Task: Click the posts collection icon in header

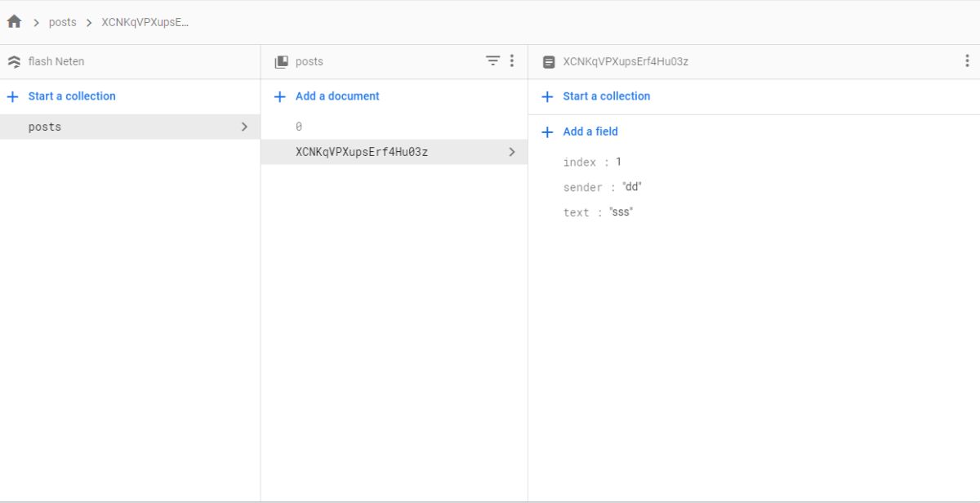Action: pyautogui.click(x=281, y=61)
